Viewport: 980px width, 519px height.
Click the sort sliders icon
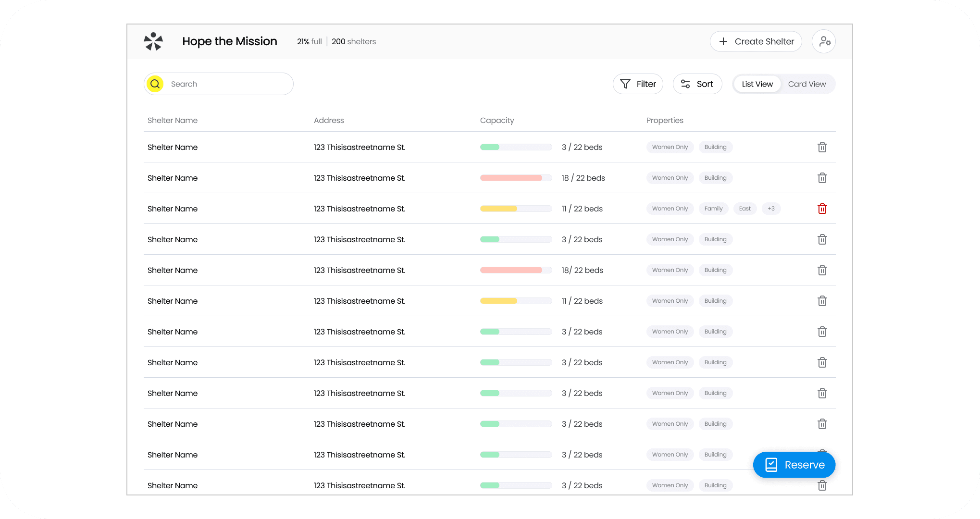(685, 84)
